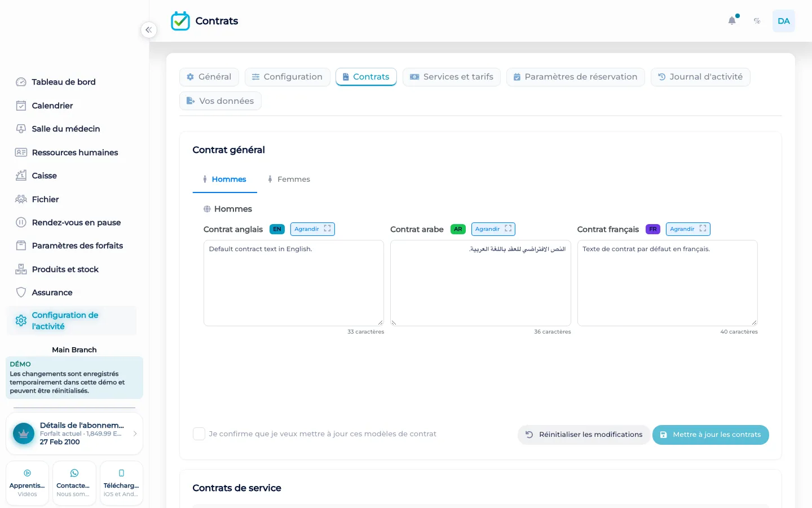This screenshot has height=508, width=812.
Task: Open Vos données tab
Action: [x=220, y=101]
